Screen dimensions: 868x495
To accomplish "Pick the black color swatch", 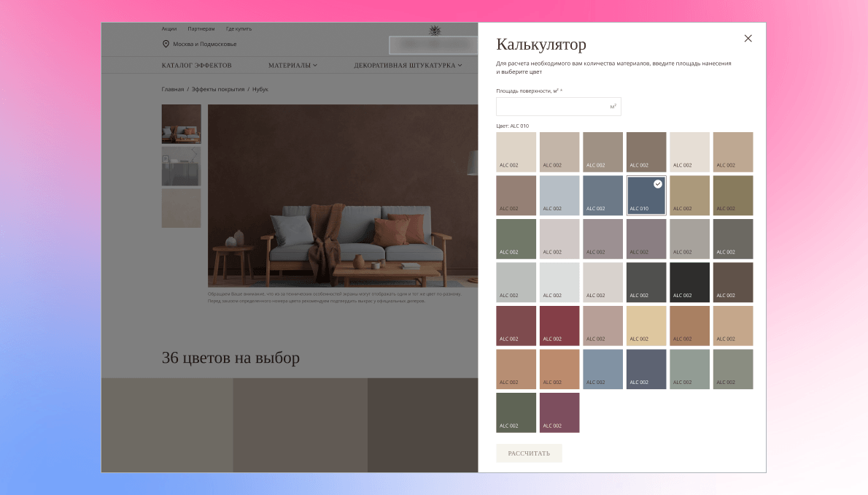I will coord(689,282).
